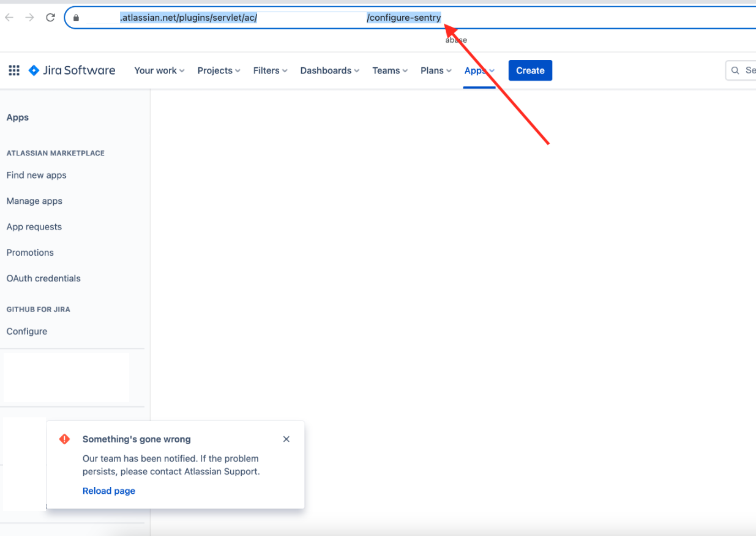Go to Manage apps
This screenshot has width=756, height=536.
[34, 201]
